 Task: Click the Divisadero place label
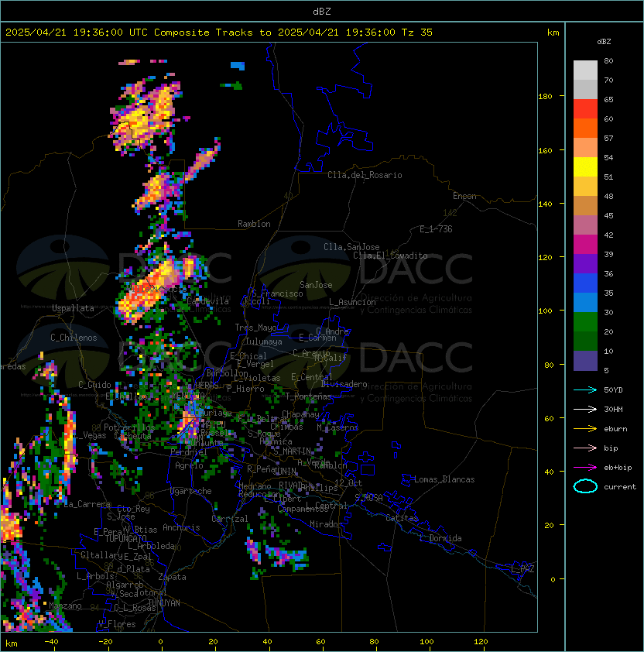[344, 384]
